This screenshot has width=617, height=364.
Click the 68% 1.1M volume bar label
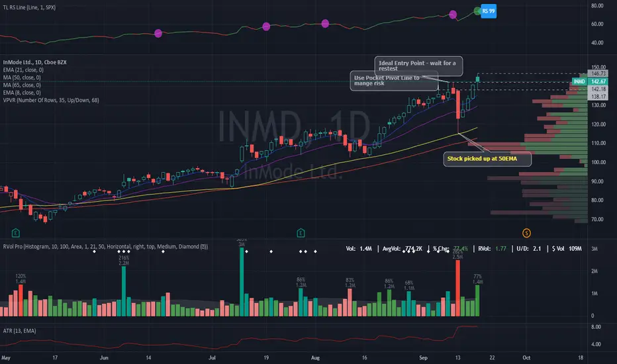(409, 285)
